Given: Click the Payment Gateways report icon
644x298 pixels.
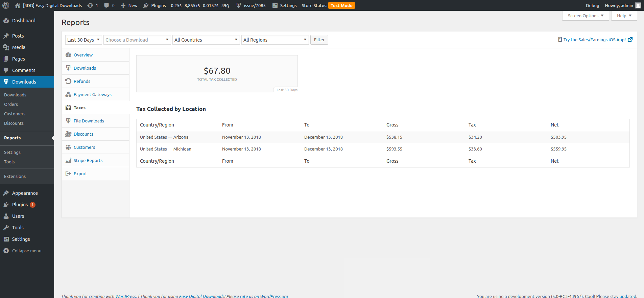Looking at the screenshot, I should point(68,94).
